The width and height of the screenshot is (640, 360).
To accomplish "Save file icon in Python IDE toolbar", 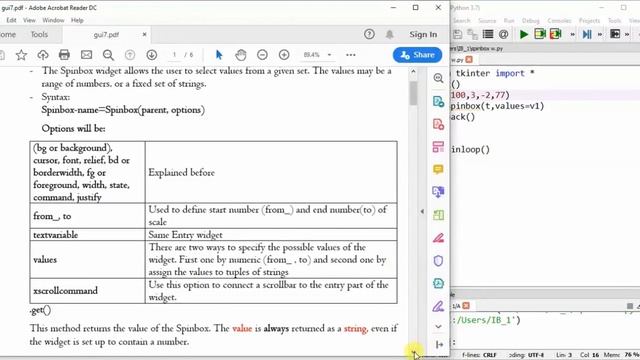I will [x=457, y=34].
